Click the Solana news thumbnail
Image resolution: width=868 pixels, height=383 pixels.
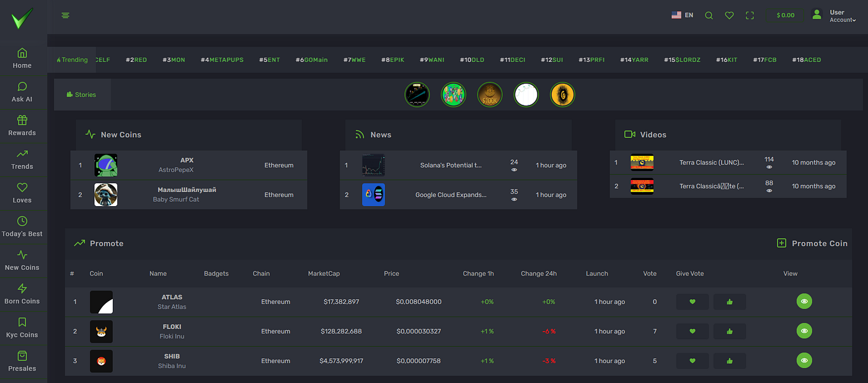pos(373,165)
